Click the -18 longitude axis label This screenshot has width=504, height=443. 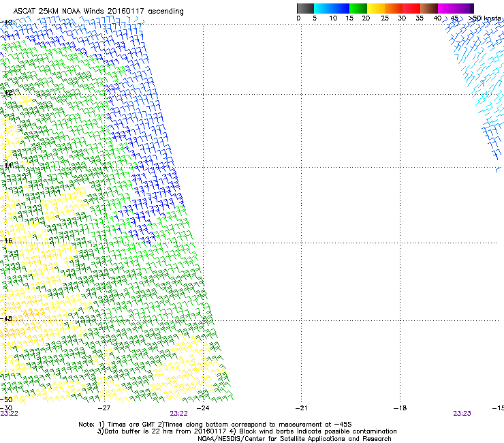400,408
